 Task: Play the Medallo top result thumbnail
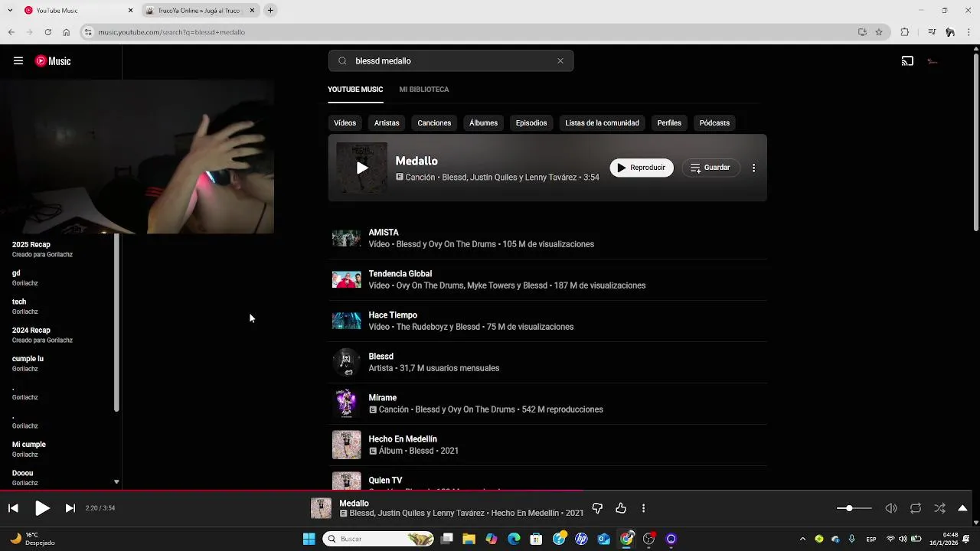click(362, 168)
